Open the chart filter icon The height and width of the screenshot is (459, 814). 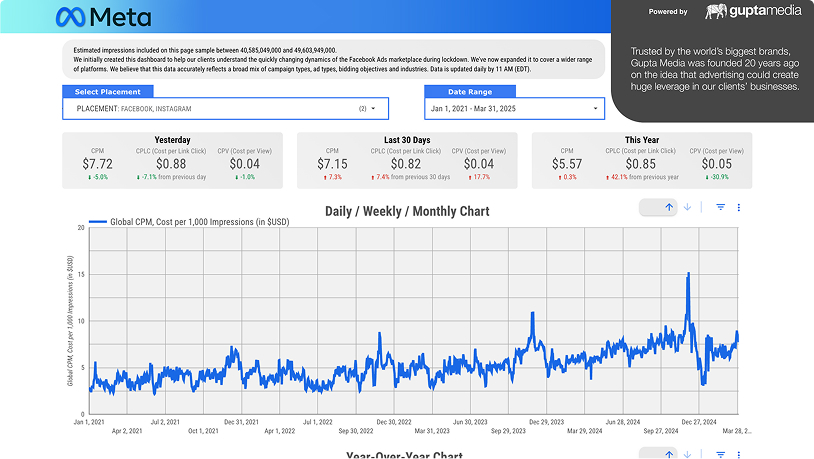[x=721, y=207]
